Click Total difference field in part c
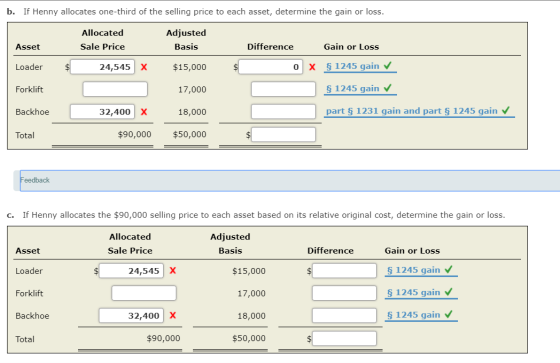This screenshot has height=363, width=560. coord(344,339)
